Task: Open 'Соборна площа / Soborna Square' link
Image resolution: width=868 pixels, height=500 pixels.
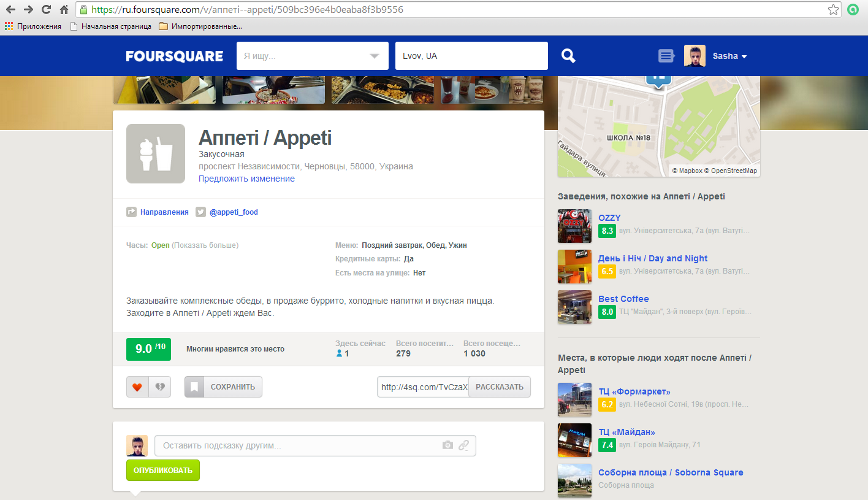Action: (671, 472)
